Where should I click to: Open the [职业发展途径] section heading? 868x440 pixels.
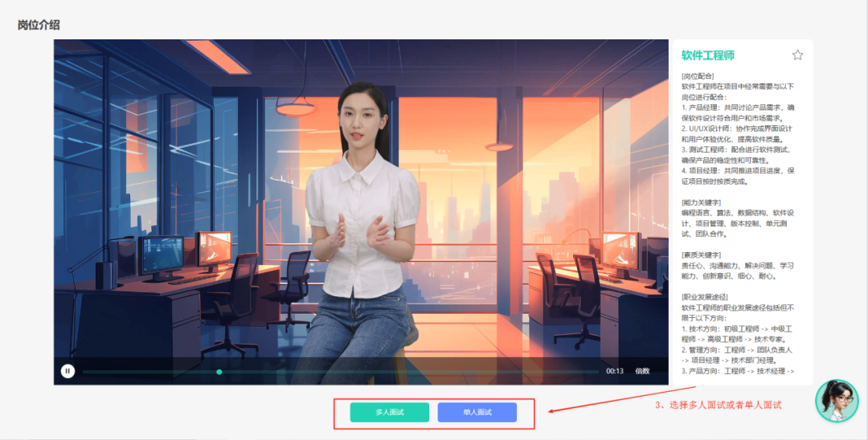pos(705,297)
